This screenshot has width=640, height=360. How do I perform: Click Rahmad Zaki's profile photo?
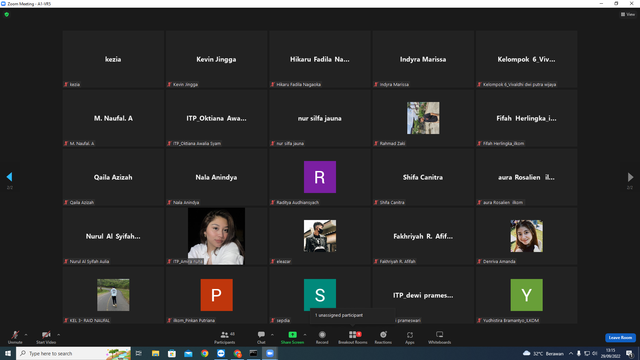pyautogui.click(x=423, y=118)
